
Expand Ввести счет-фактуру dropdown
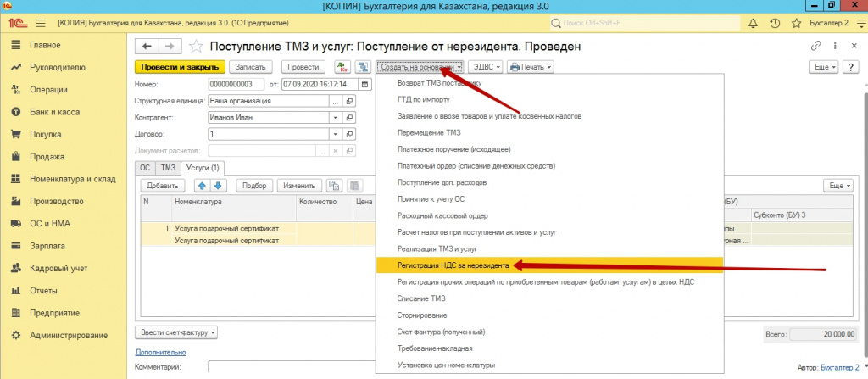tap(176, 333)
